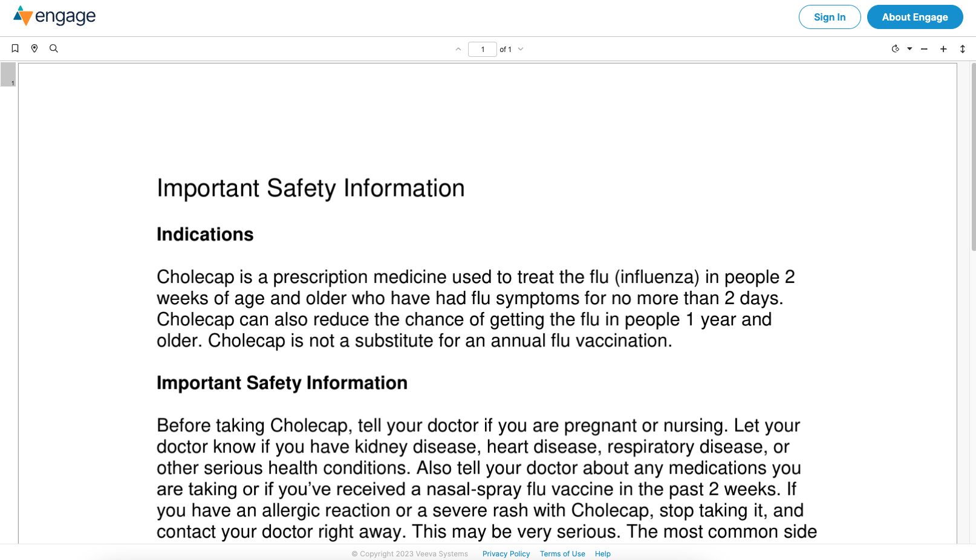Toggle fit-to-height vertical arrow icon
This screenshot has width=976, height=560.
pyautogui.click(x=963, y=49)
